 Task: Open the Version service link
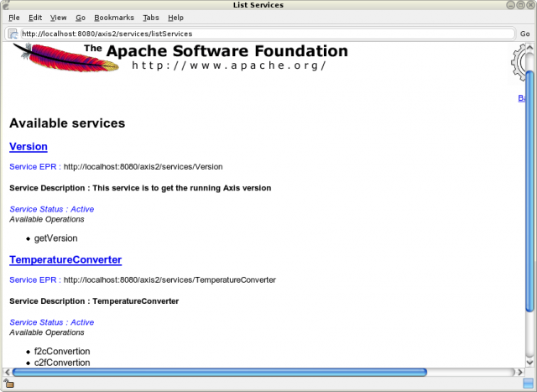(x=29, y=147)
